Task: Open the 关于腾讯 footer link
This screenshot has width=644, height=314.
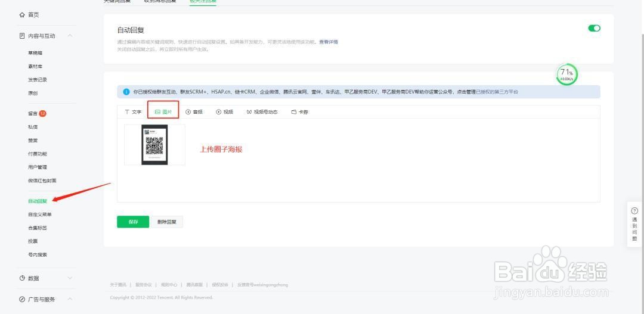Action: pos(117,284)
